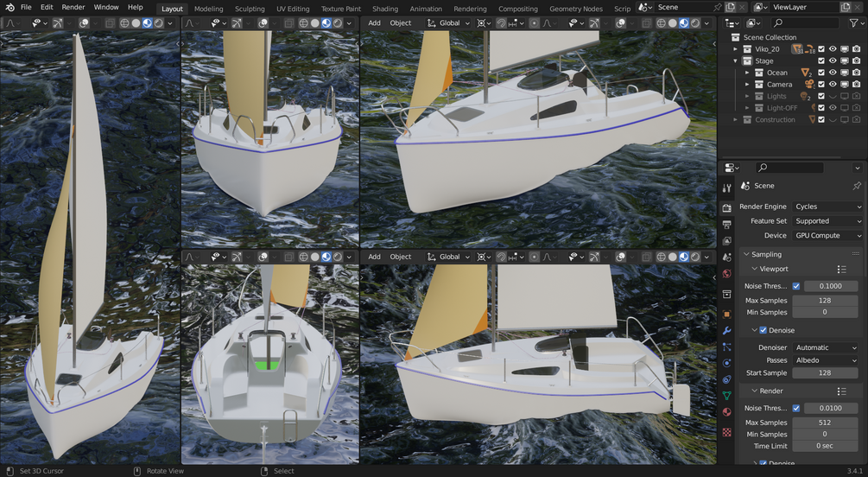Open the Material properties tab
Image resolution: width=868 pixels, height=477 pixels.
pyautogui.click(x=727, y=412)
